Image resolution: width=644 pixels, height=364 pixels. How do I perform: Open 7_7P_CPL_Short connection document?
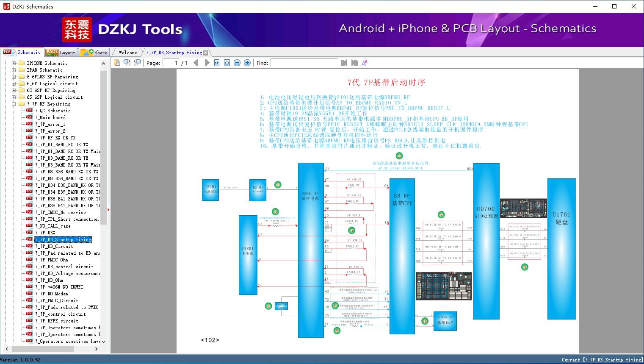(x=67, y=219)
